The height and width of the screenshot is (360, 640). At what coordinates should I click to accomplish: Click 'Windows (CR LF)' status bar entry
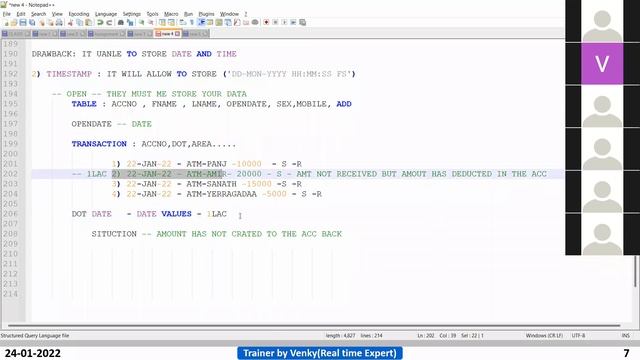(544, 336)
